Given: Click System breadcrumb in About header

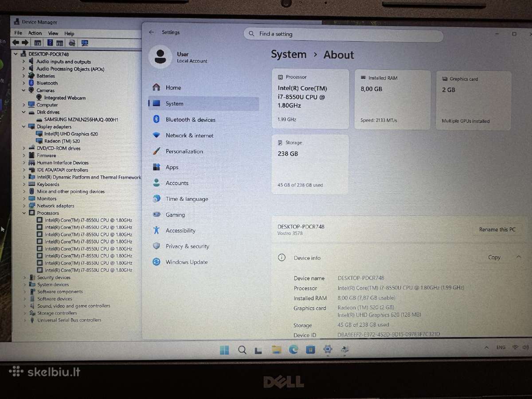Looking at the screenshot, I should pyautogui.click(x=289, y=55).
